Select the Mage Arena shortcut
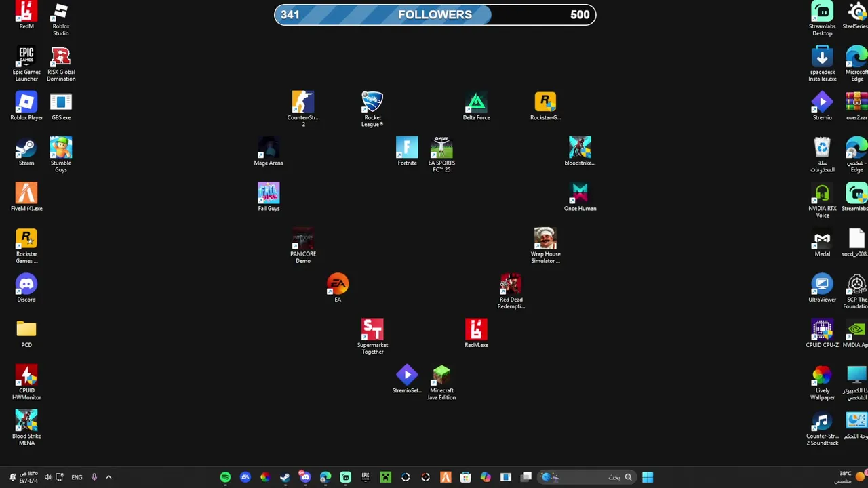This screenshot has height=488, width=868. (x=269, y=152)
